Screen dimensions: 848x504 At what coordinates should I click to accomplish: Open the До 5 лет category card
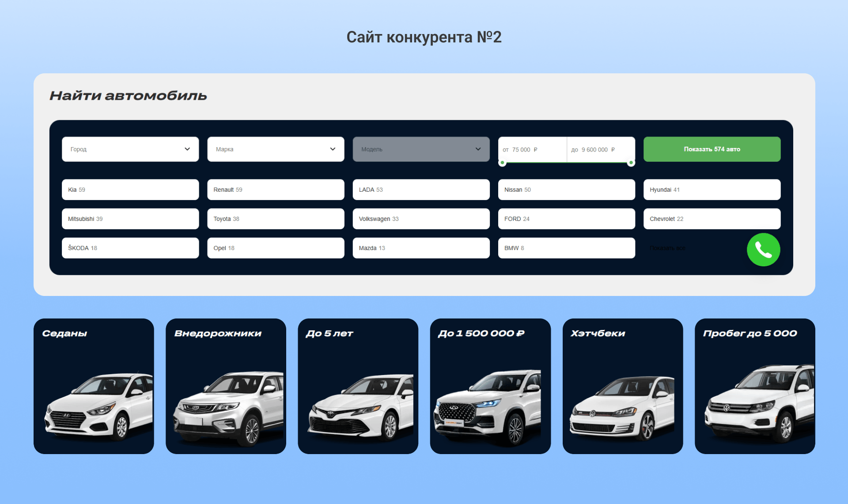click(358, 386)
